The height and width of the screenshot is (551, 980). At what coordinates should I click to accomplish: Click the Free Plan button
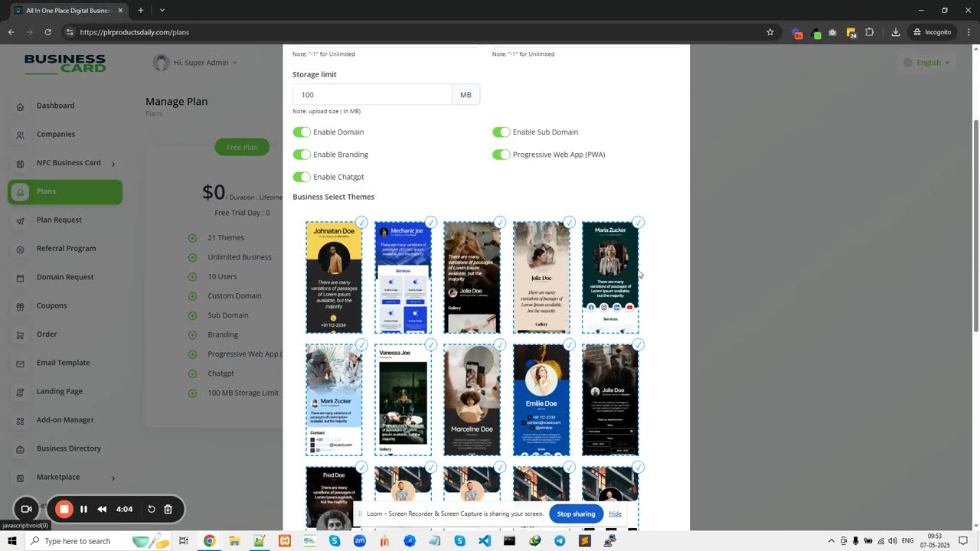coord(242,147)
